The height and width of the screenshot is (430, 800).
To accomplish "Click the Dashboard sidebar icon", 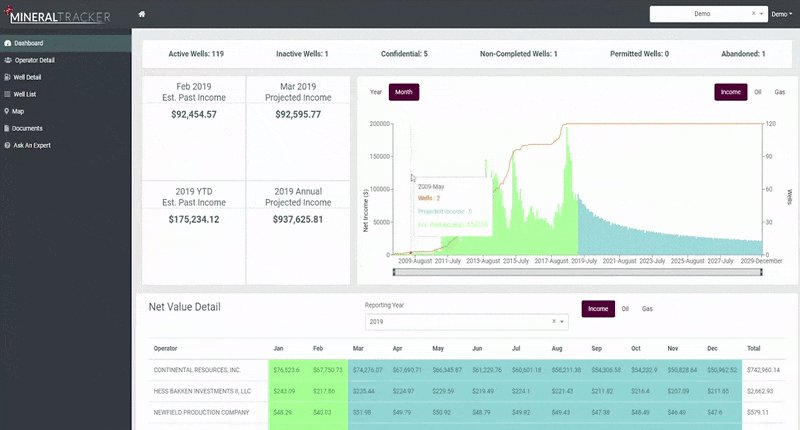I will click(x=8, y=43).
